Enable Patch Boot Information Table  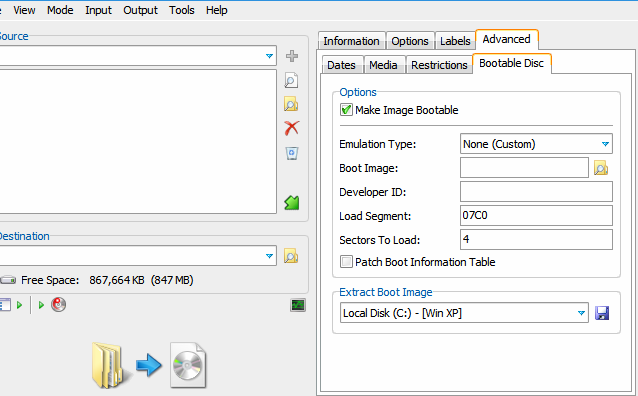[x=346, y=262]
